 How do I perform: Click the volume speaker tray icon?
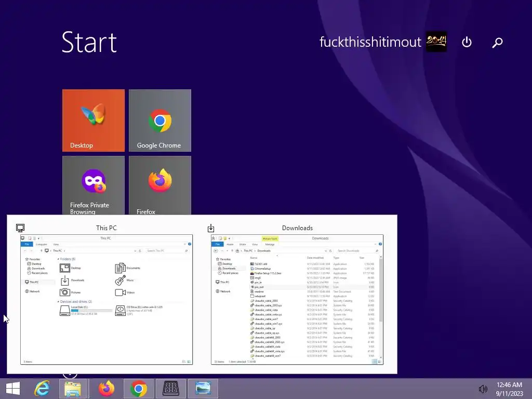pyautogui.click(x=483, y=389)
